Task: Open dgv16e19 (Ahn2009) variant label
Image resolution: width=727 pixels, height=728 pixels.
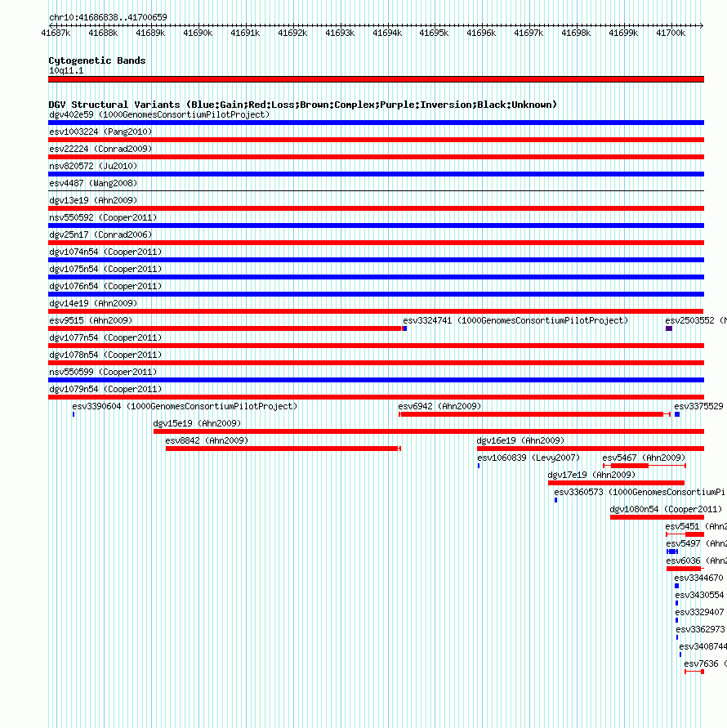Action: [521, 441]
